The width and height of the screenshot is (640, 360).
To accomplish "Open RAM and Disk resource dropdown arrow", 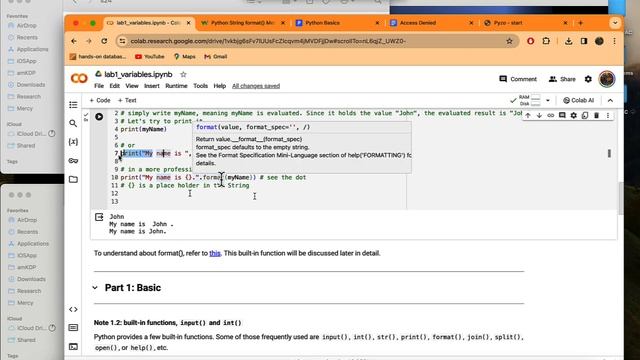I will (x=548, y=100).
